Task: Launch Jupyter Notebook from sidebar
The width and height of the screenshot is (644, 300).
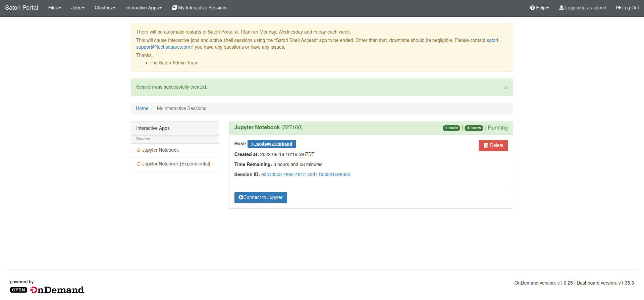Action: pyautogui.click(x=175, y=150)
